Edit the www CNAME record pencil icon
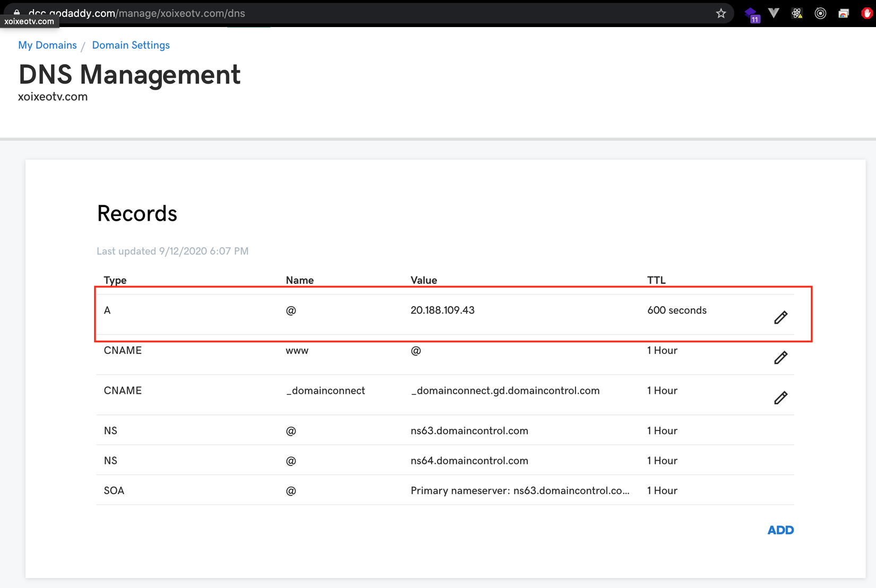This screenshot has width=876, height=588. click(780, 358)
